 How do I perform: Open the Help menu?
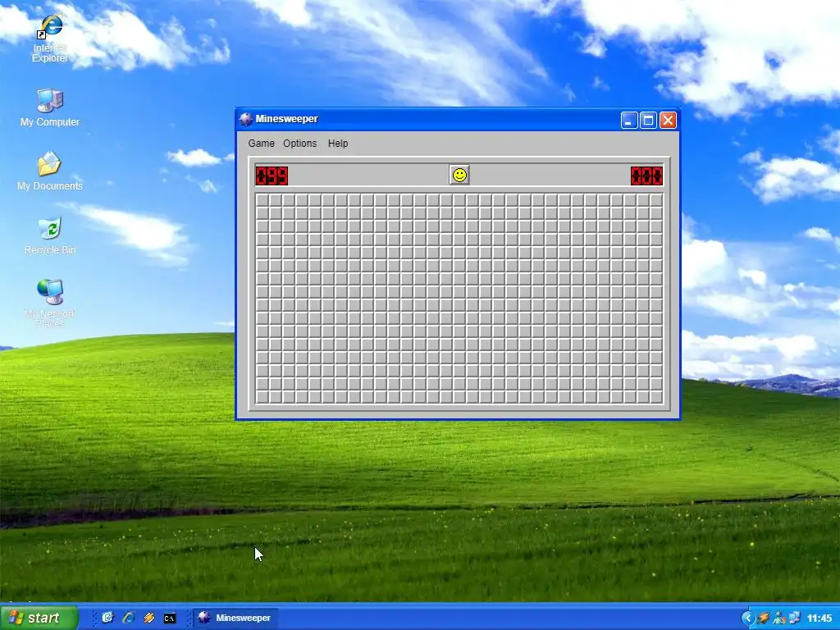[338, 144]
